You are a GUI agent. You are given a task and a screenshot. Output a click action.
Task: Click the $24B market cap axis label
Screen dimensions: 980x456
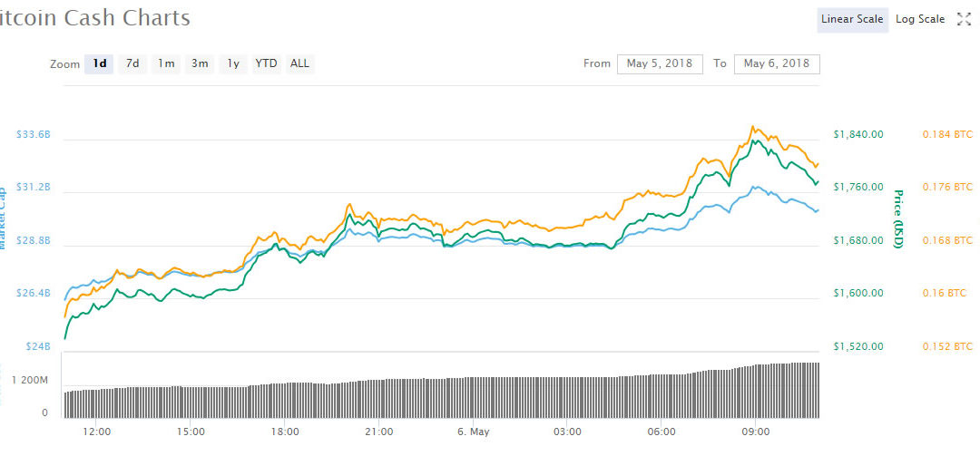coord(38,346)
